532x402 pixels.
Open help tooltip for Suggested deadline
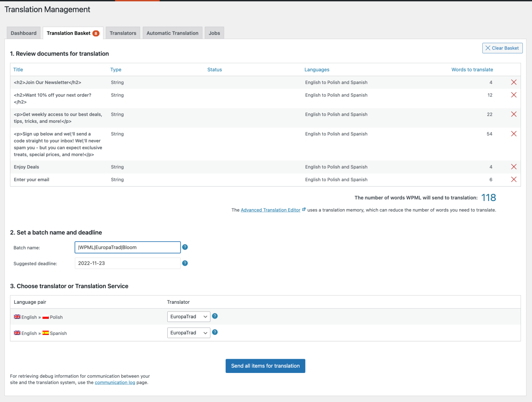pos(185,263)
